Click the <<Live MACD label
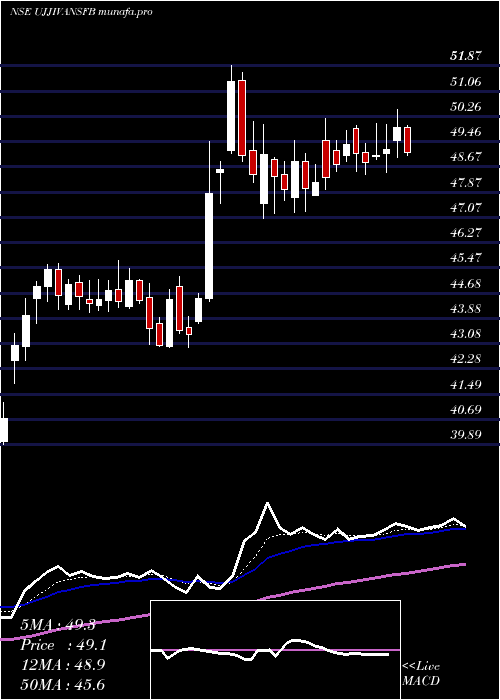This screenshot has width=500, height=700. tap(421, 673)
